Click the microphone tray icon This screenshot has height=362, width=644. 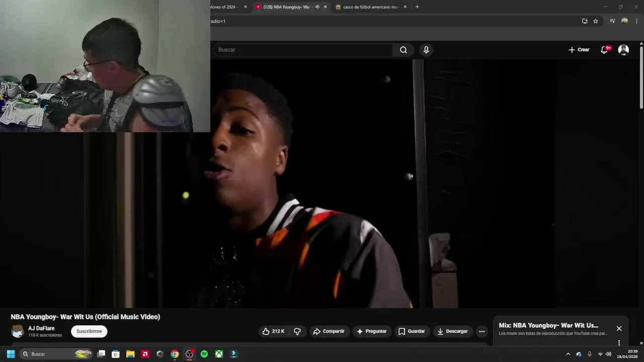click(590, 354)
